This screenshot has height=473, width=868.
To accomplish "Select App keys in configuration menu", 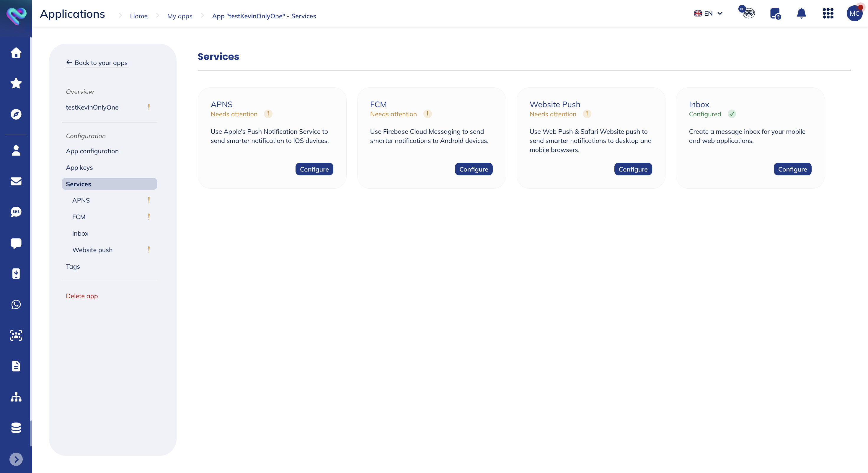I will (79, 167).
